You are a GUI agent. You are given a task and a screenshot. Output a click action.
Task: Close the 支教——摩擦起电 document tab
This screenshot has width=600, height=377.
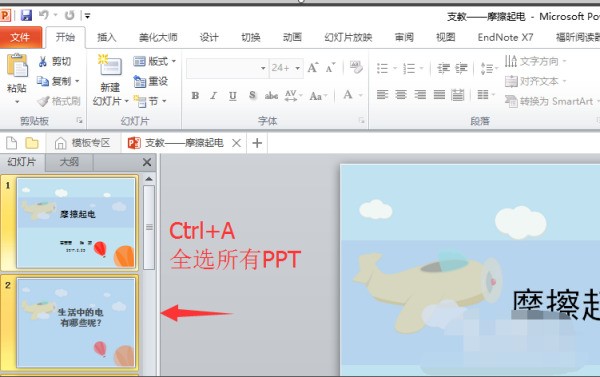236,143
